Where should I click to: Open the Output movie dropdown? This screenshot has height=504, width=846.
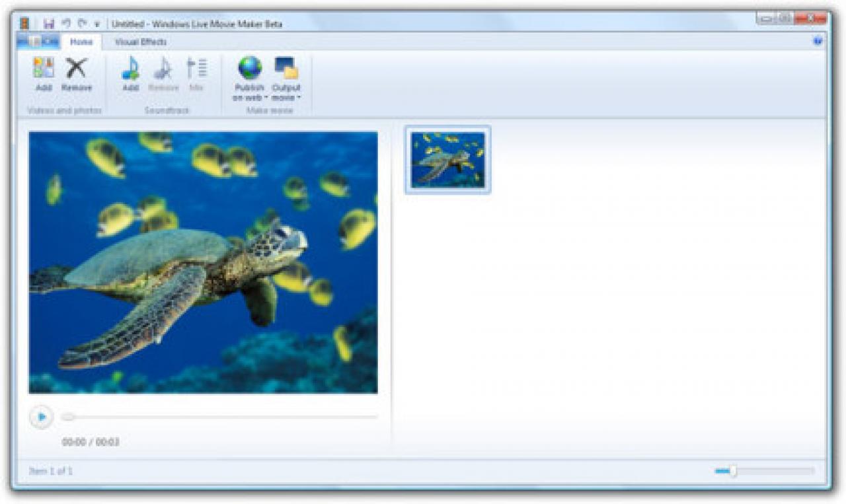click(x=286, y=79)
